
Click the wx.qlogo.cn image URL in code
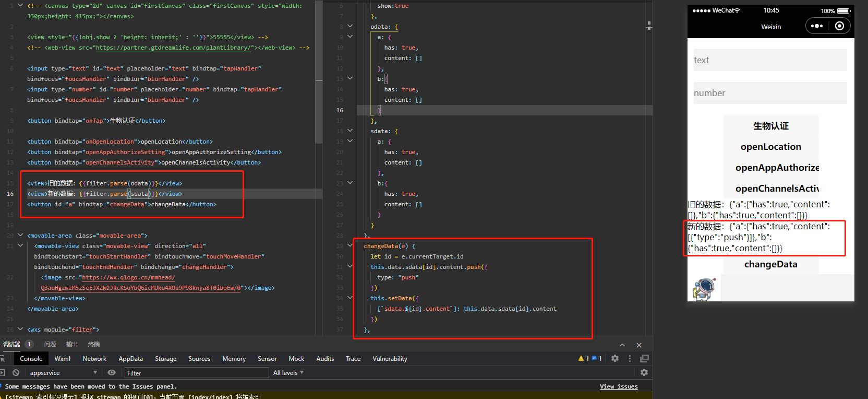pos(141,283)
